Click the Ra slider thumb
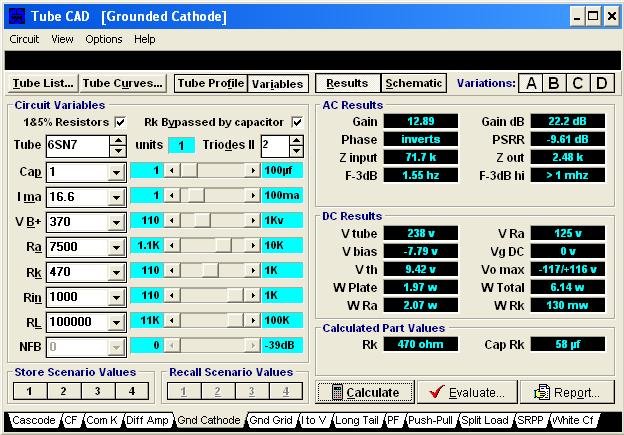 coord(223,246)
